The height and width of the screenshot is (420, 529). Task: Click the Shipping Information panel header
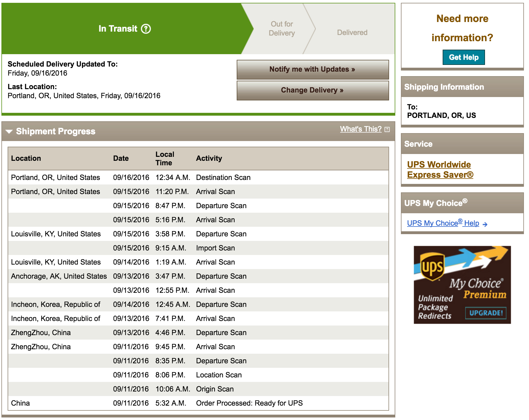(462, 87)
